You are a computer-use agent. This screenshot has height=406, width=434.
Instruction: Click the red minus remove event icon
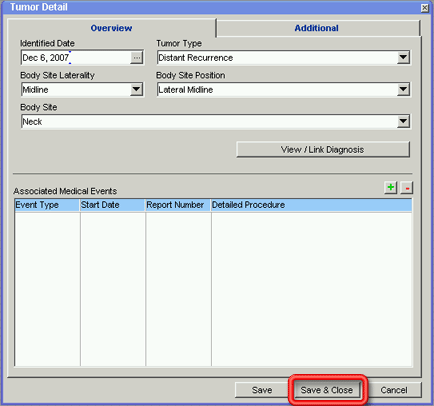[x=407, y=187]
